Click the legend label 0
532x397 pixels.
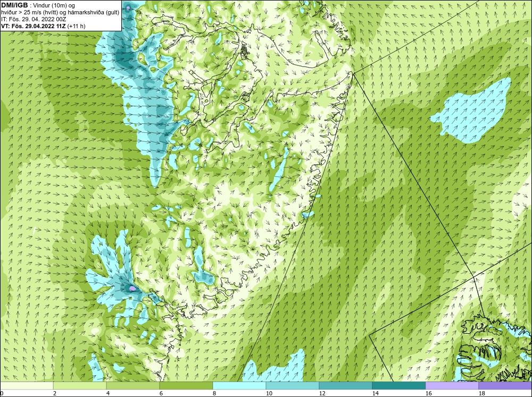point(2,393)
